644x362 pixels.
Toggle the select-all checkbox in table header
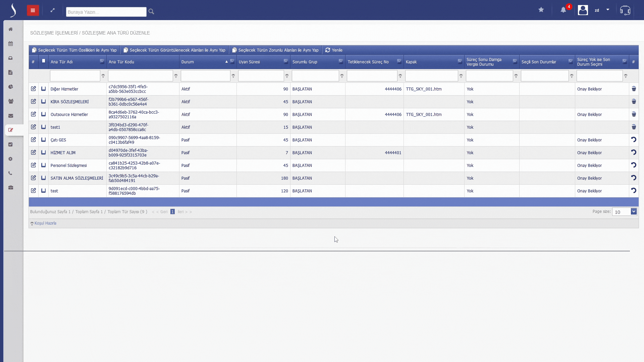pos(43,61)
